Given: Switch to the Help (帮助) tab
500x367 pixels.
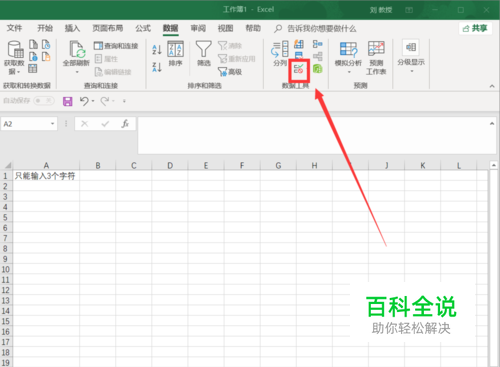Looking at the screenshot, I should 253,28.
